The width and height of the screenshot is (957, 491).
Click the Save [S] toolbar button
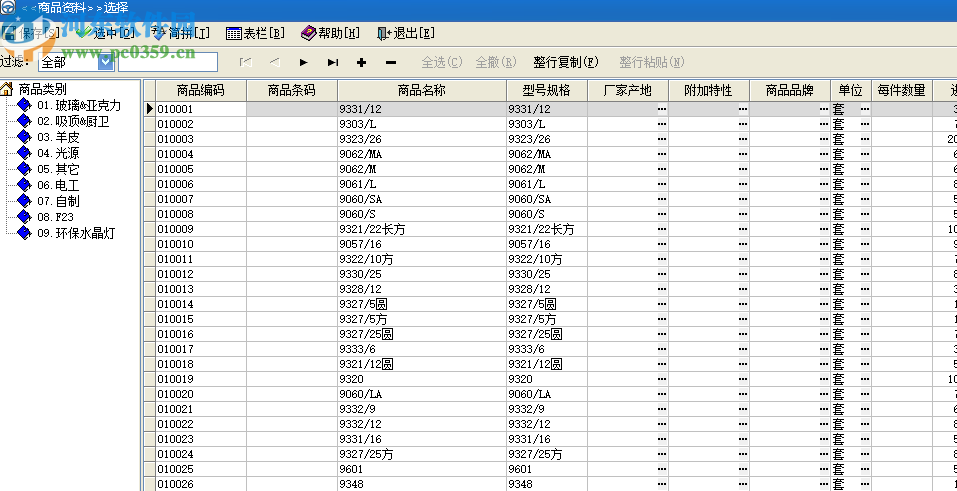coord(31,33)
